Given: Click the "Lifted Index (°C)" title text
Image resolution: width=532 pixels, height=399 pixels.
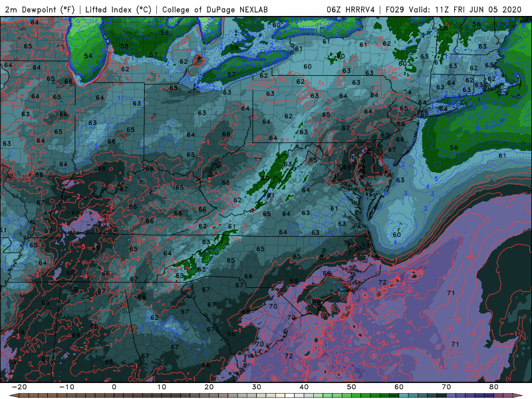Looking at the screenshot, I should click(x=118, y=9).
